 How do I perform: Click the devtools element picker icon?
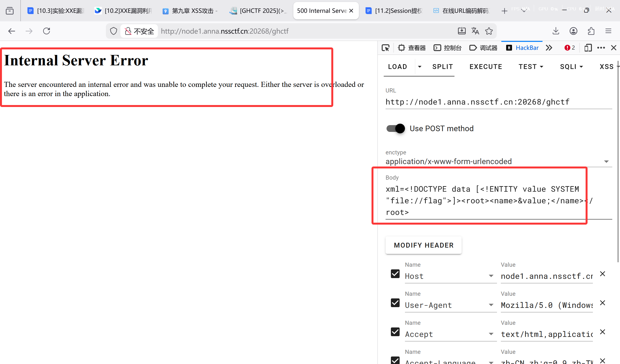click(386, 48)
